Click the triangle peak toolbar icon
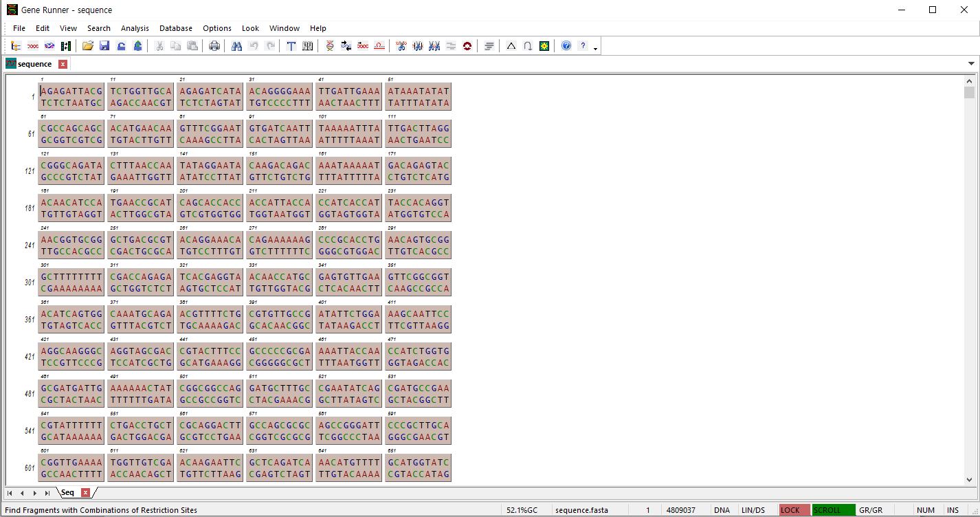 [511, 46]
